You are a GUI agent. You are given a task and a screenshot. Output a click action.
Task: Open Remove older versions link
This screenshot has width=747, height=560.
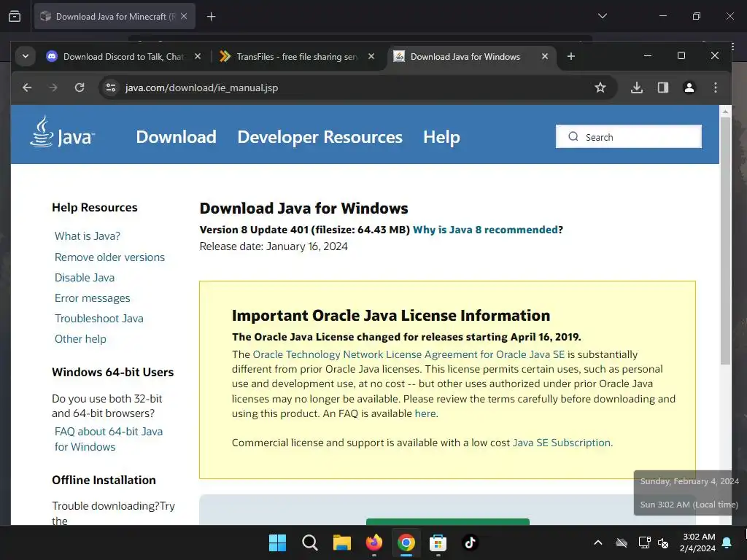(x=109, y=257)
